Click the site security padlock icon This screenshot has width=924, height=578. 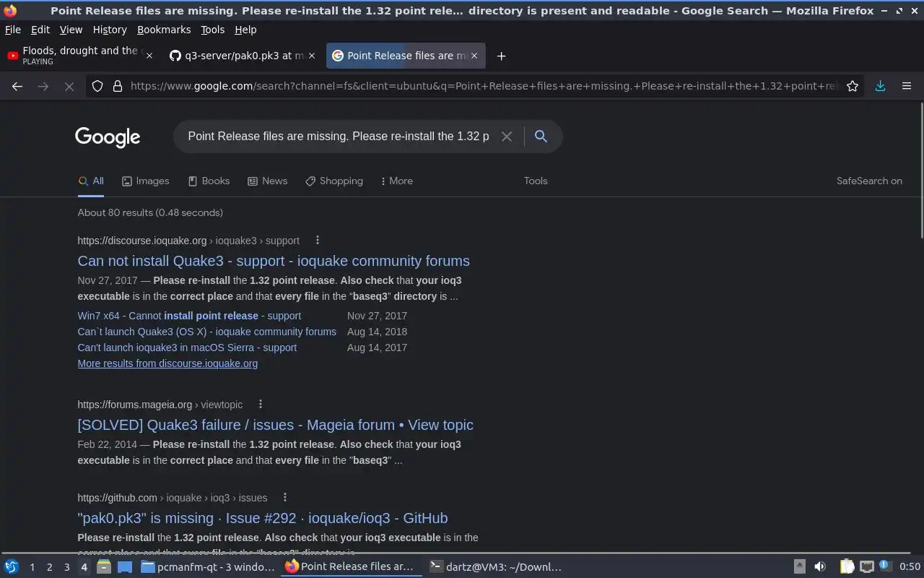pos(118,86)
